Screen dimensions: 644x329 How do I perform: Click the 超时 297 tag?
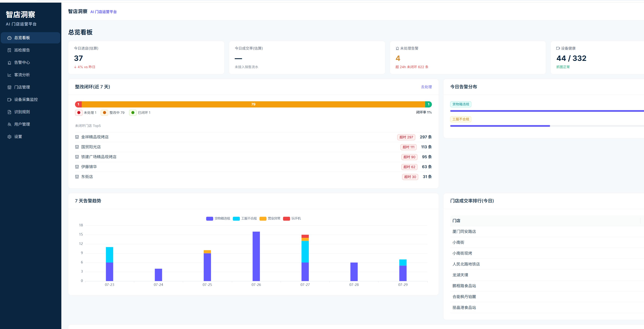(406, 137)
